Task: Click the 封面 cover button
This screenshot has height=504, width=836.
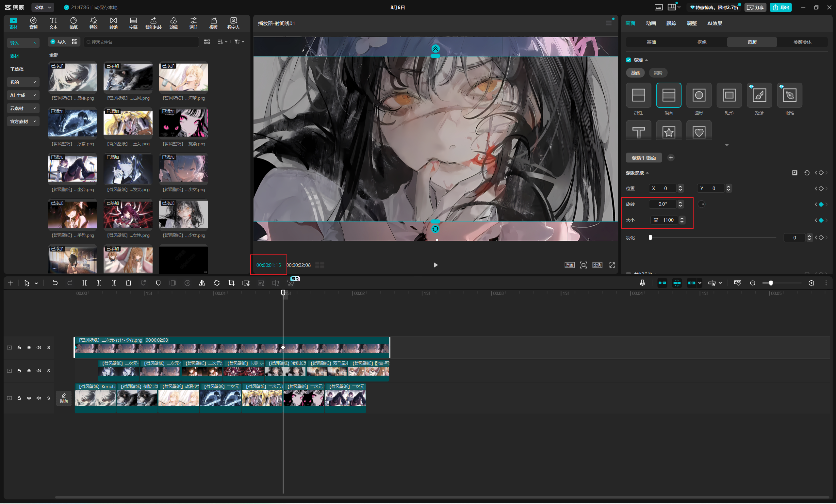Action: coord(63,398)
